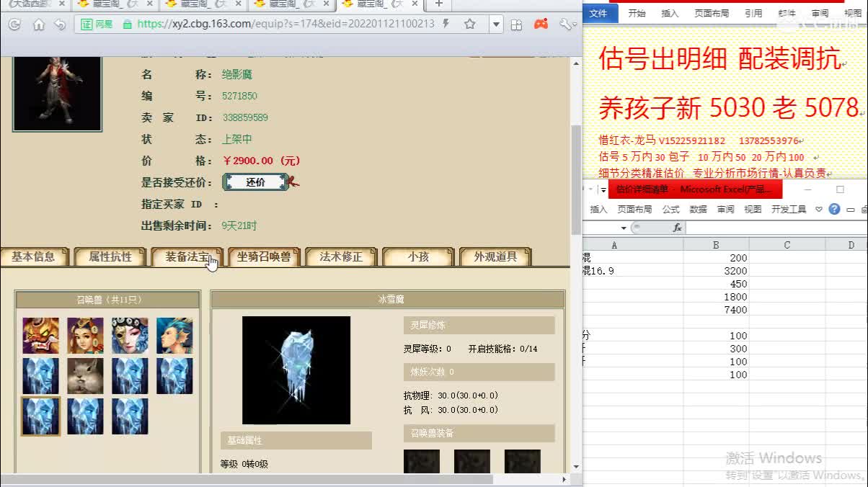This screenshot has width=868, height=487.
Task: Close the active 藏宝阁 browser tab
Action: [x=414, y=4]
